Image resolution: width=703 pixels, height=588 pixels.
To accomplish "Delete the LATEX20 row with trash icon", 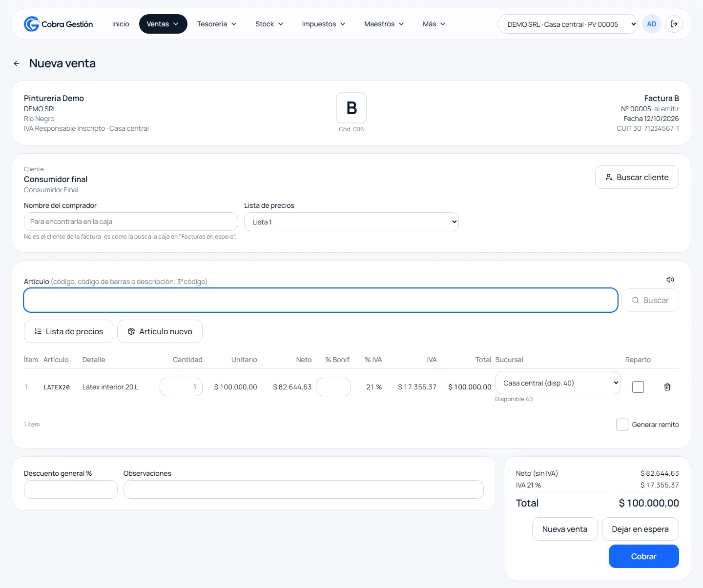I will click(x=667, y=387).
